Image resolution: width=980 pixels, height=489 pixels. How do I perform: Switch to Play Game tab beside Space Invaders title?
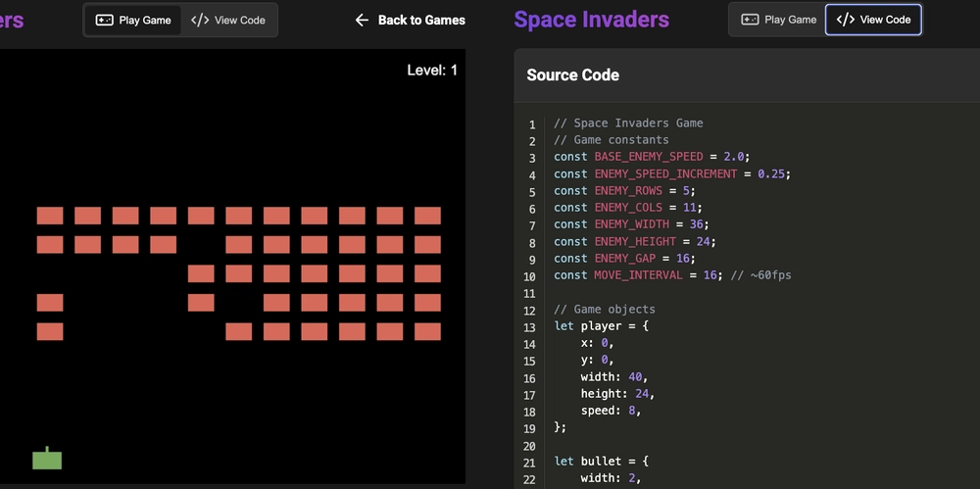click(778, 20)
